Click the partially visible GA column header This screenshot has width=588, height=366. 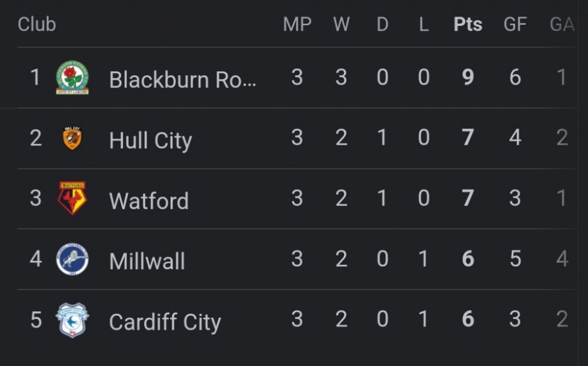562,24
